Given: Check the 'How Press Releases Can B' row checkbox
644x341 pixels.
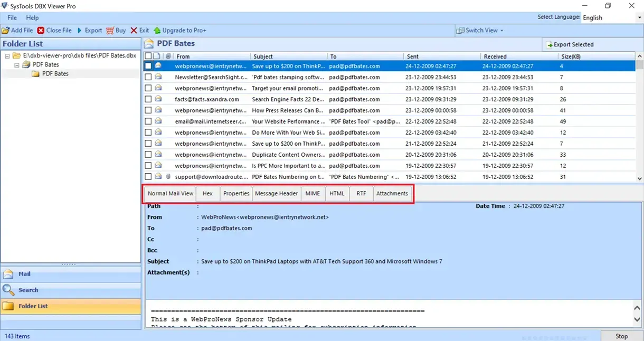Looking at the screenshot, I should coord(148,110).
